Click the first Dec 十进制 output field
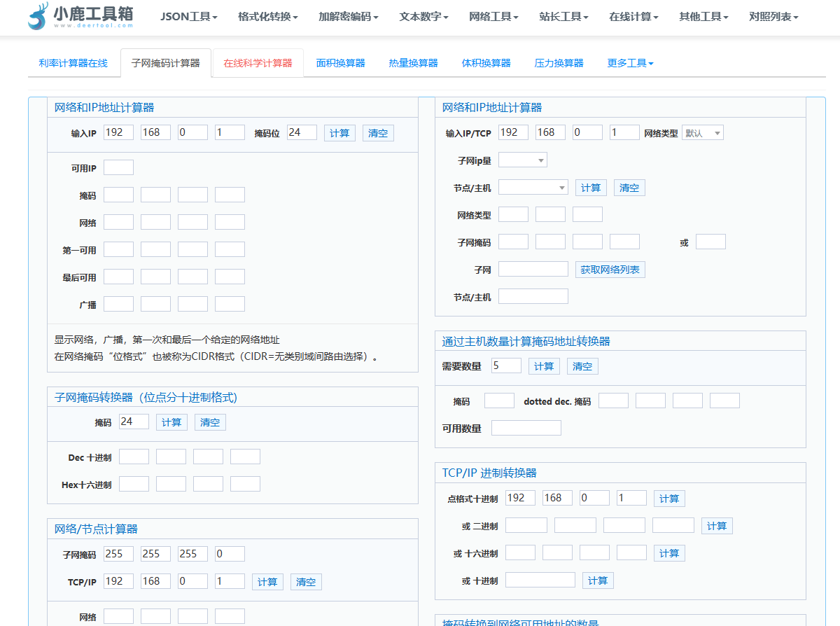Image resolution: width=840 pixels, height=626 pixels. (x=134, y=457)
